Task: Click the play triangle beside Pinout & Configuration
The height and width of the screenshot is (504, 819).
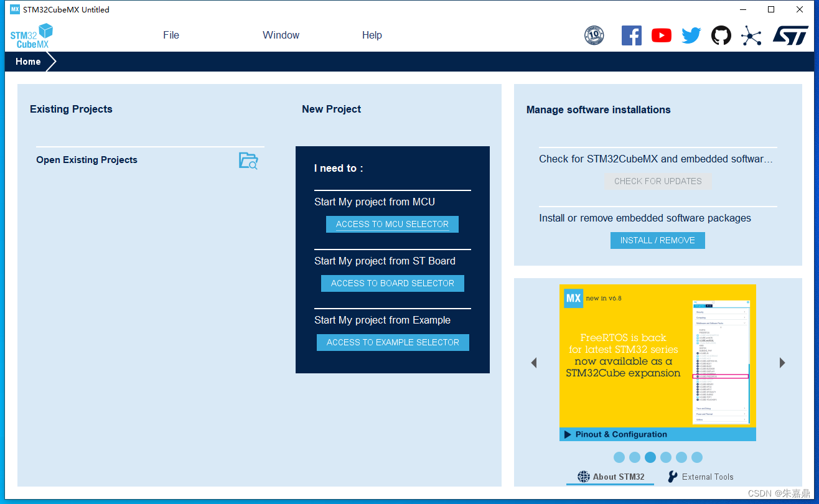Action: (568, 434)
